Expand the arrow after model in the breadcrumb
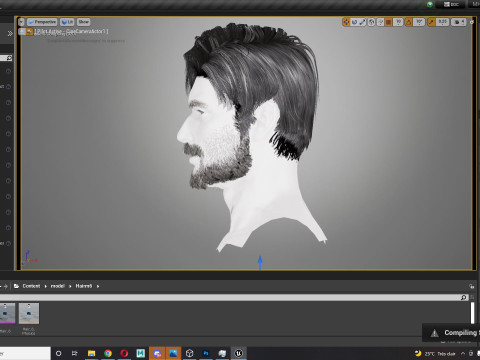 pyautogui.click(x=70, y=286)
